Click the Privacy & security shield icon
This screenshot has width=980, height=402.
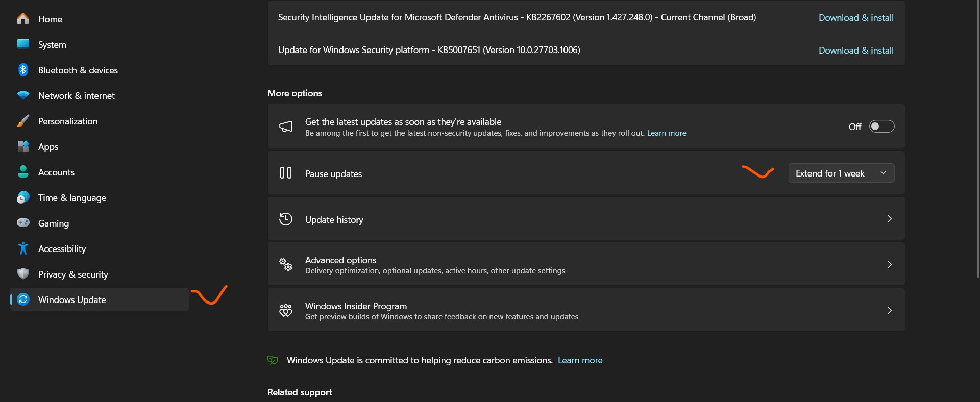coord(23,274)
